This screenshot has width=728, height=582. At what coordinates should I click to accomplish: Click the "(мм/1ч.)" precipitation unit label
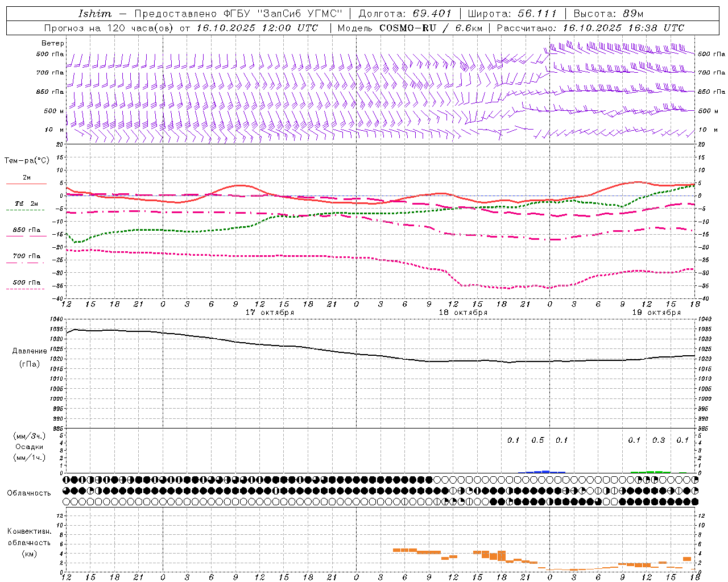29,458
